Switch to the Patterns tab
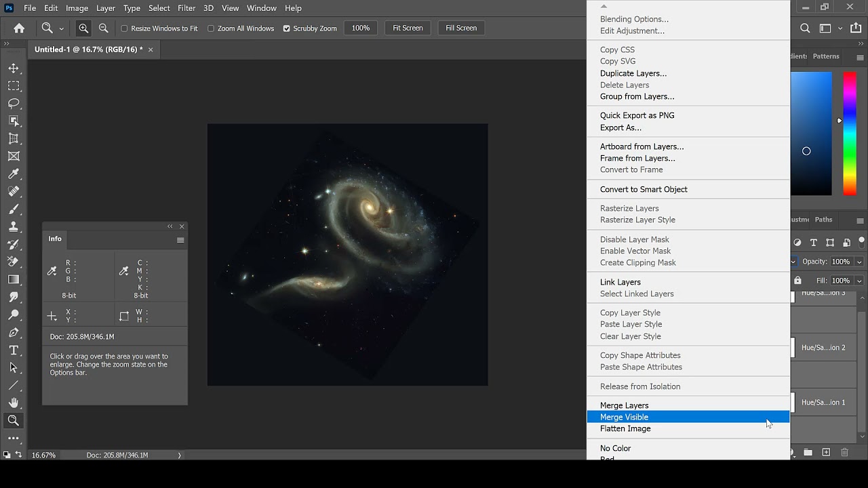This screenshot has width=868, height=488. (x=826, y=56)
